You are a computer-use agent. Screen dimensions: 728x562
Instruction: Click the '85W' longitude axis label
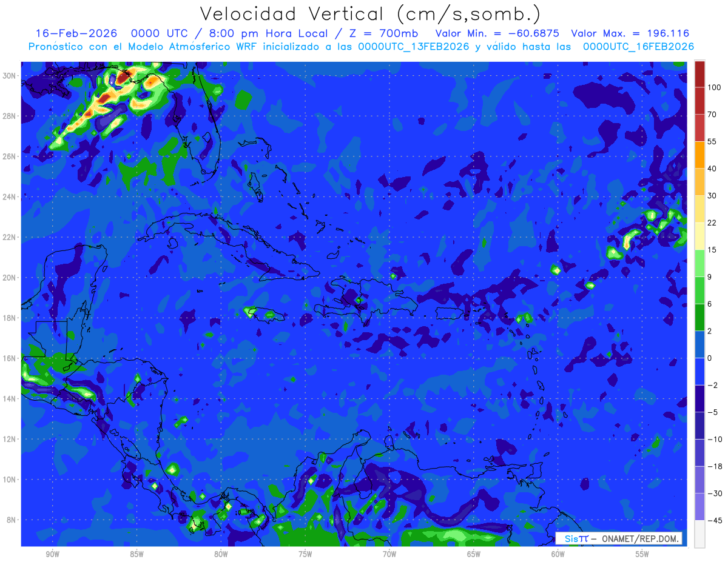pyautogui.click(x=136, y=554)
